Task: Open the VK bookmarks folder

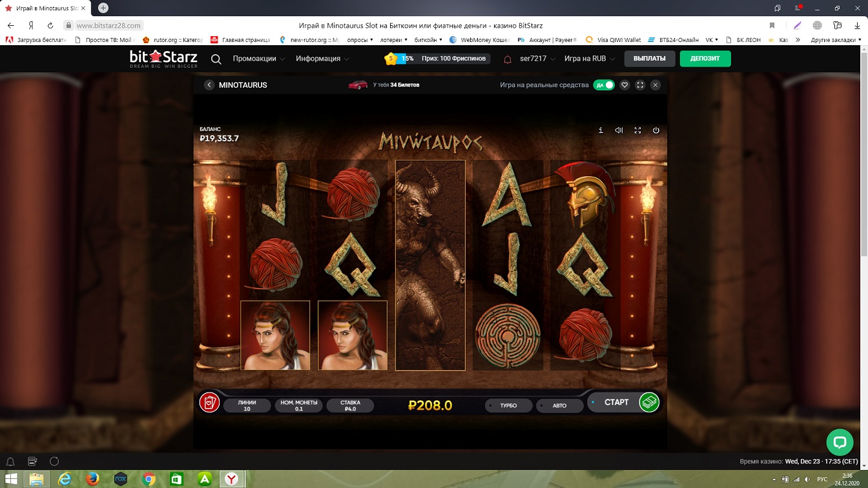Action: click(712, 39)
